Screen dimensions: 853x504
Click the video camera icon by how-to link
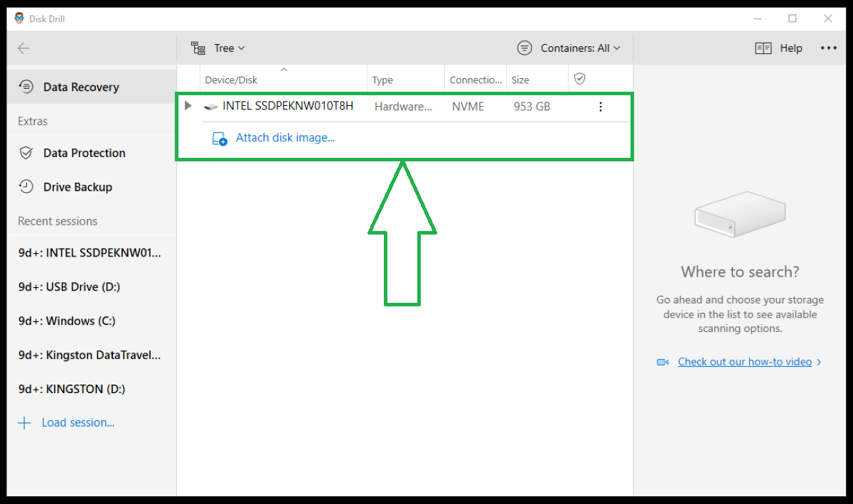[662, 362]
